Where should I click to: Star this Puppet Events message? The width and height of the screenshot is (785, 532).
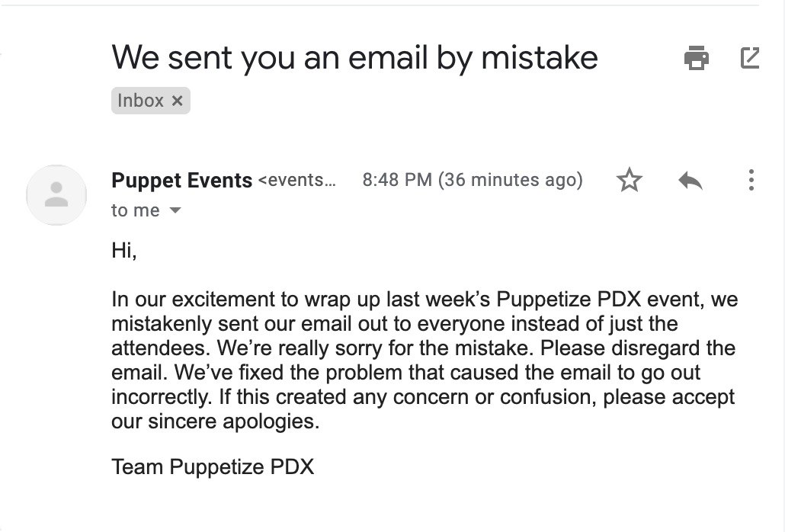click(x=630, y=181)
